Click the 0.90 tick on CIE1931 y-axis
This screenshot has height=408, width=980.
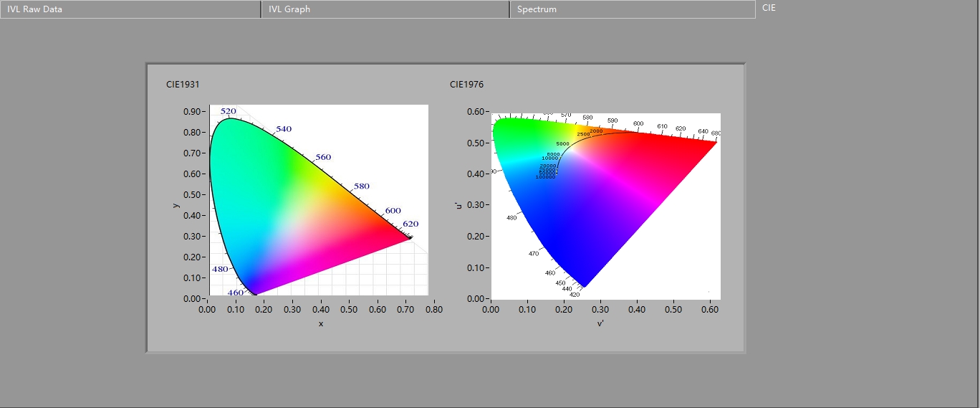(191, 112)
